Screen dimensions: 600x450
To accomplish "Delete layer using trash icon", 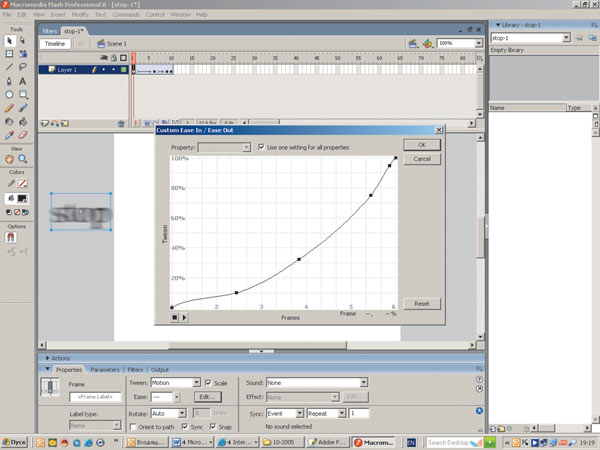I will [121, 124].
